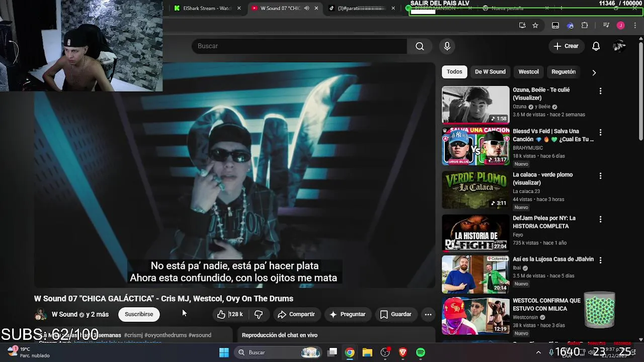Click the Reproducción del chat en vivo panel

point(336,335)
